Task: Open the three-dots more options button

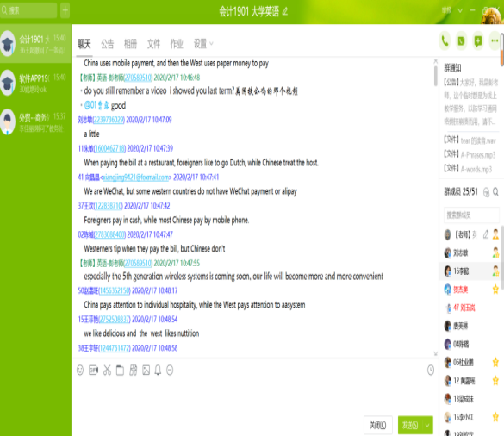Action: click(x=495, y=41)
